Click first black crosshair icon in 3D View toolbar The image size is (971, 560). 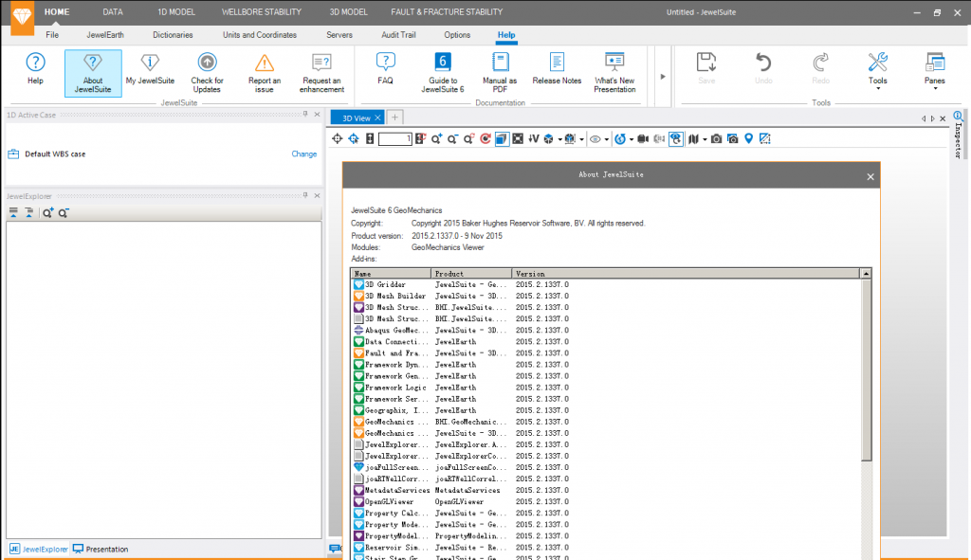point(337,138)
